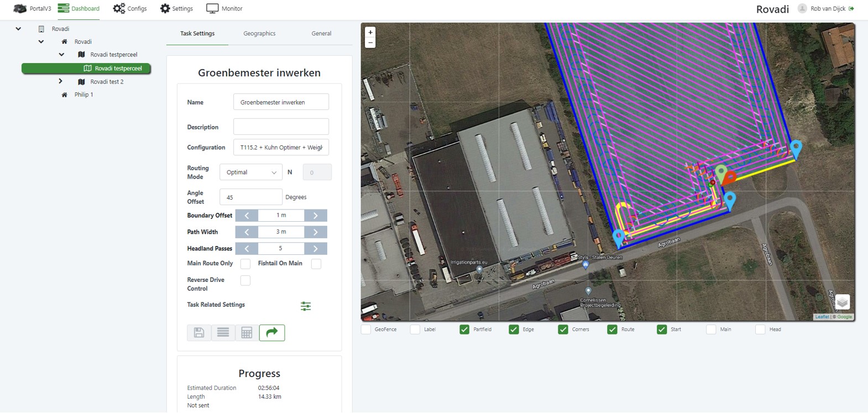Screen dimensions: 868x413
Task: Click the green start marker on map
Action: pyautogui.click(x=720, y=173)
